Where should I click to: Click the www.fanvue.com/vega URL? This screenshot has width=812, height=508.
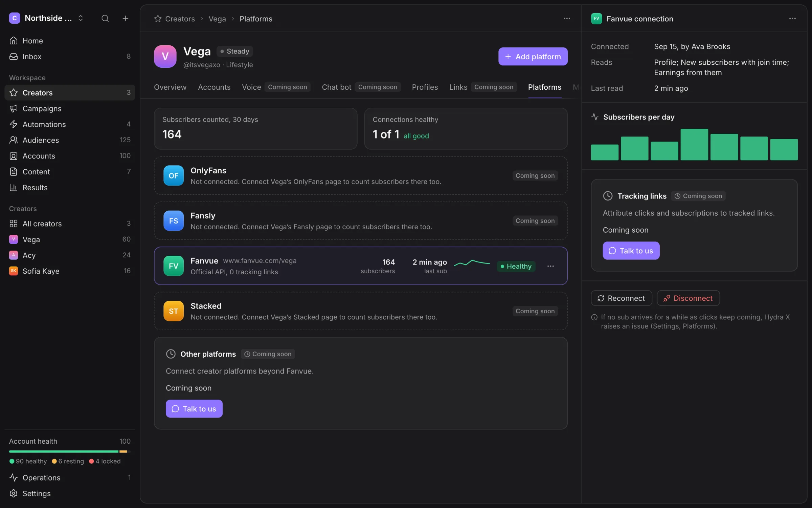pyautogui.click(x=260, y=261)
